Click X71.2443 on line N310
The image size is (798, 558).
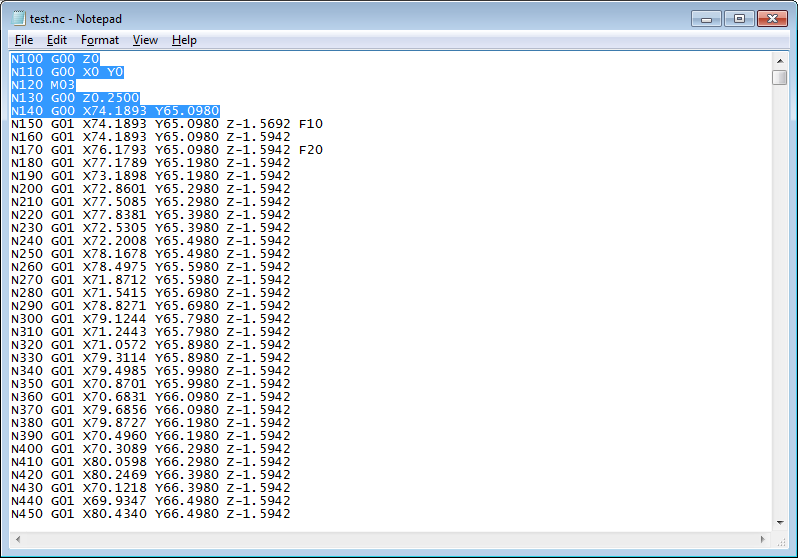point(115,331)
